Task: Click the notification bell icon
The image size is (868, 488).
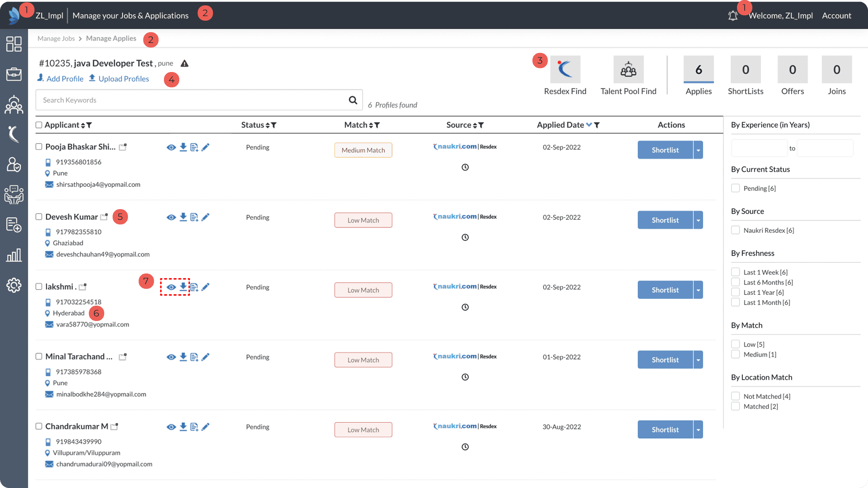Action: [x=732, y=16]
